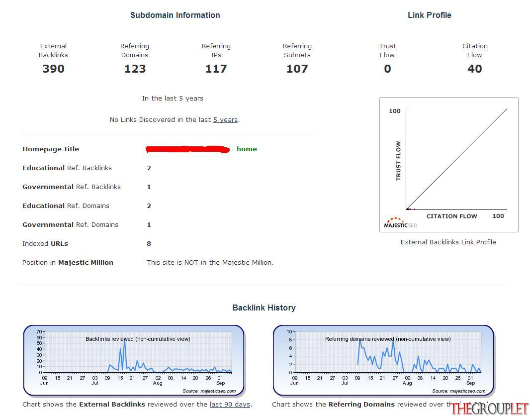This screenshot has height=418, width=532.
Task: Click "This site is NOT in the Majestic Million" text
Action: 210,262
